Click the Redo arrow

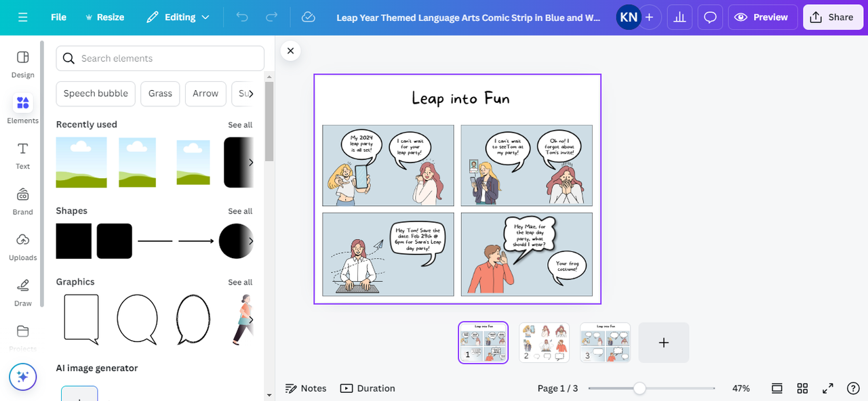pyautogui.click(x=272, y=17)
